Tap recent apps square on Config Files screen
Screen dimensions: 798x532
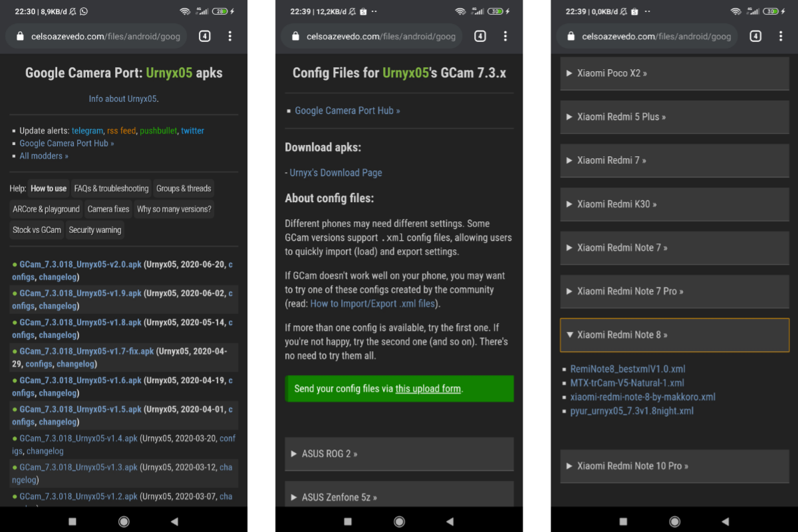pyautogui.click(x=348, y=521)
